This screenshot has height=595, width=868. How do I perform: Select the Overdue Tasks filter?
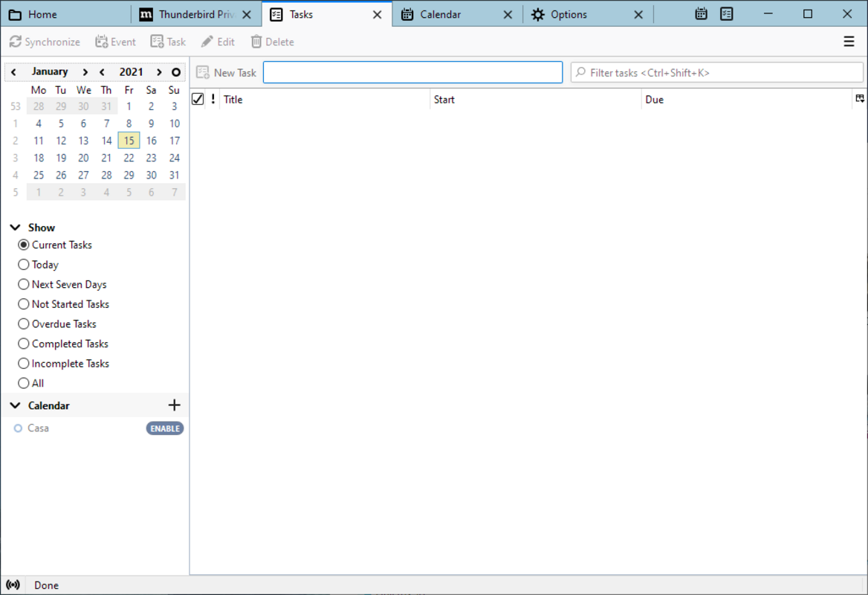point(24,324)
